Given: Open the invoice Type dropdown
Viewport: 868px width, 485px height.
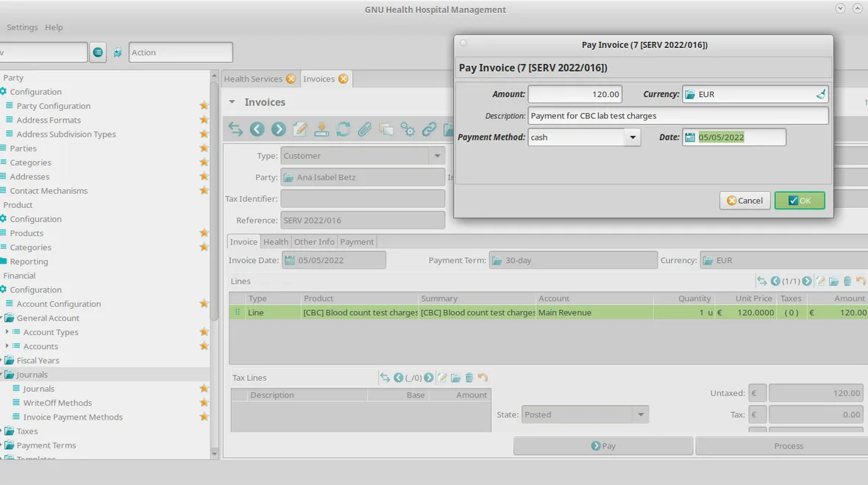Looking at the screenshot, I should coord(438,156).
